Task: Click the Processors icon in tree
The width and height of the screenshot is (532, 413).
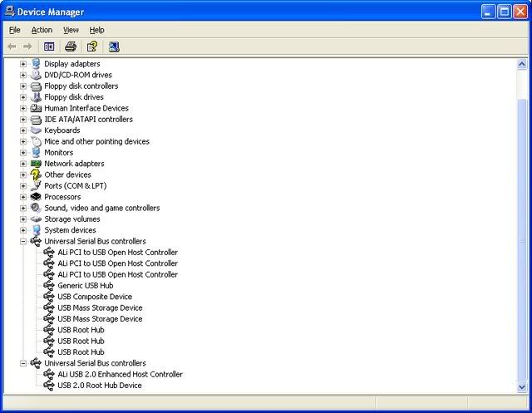Action: [36, 197]
